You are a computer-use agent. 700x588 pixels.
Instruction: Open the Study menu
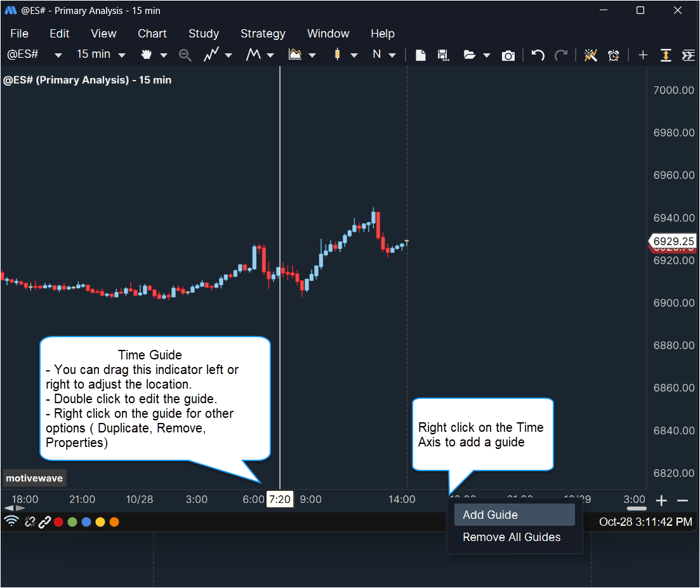coord(204,34)
